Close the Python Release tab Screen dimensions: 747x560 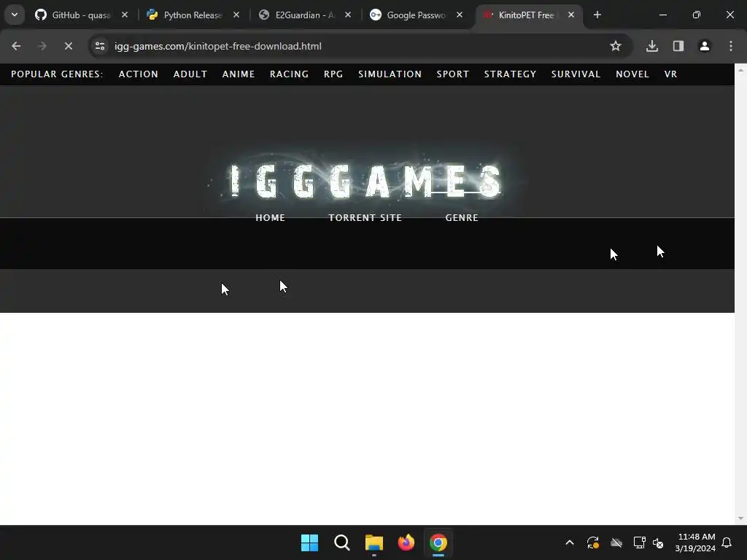pos(236,15)
